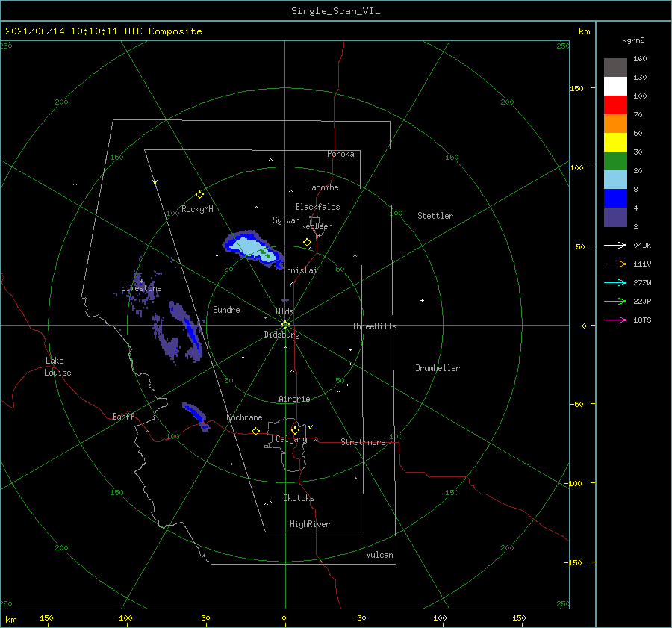Screen dimensions: 672x628
Task: Click the Olds town label
Action: tap(284, 311)
